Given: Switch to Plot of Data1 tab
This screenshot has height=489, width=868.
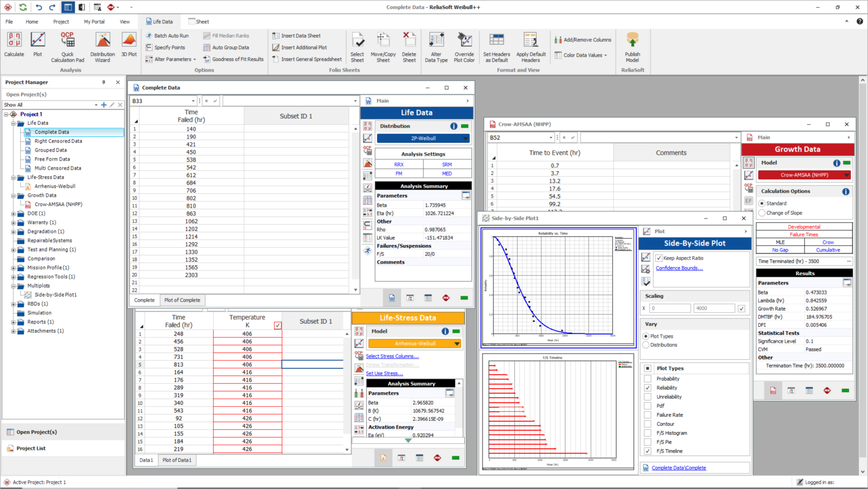Looking at the screenshot, I should (177, 460).
